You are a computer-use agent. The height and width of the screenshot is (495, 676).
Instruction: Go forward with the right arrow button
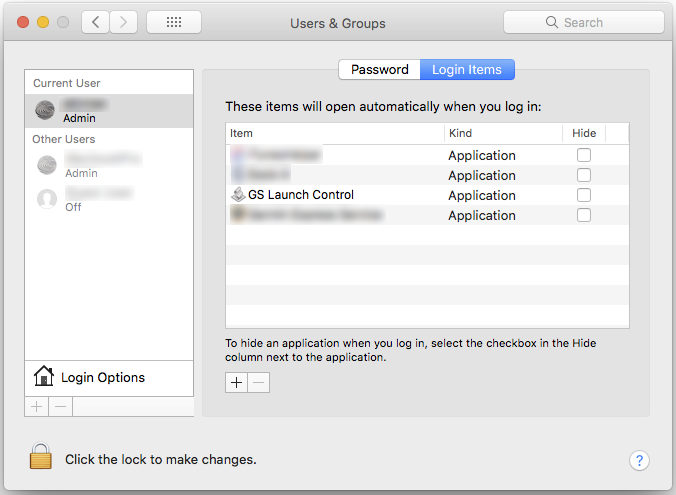[x=123, y=22]
